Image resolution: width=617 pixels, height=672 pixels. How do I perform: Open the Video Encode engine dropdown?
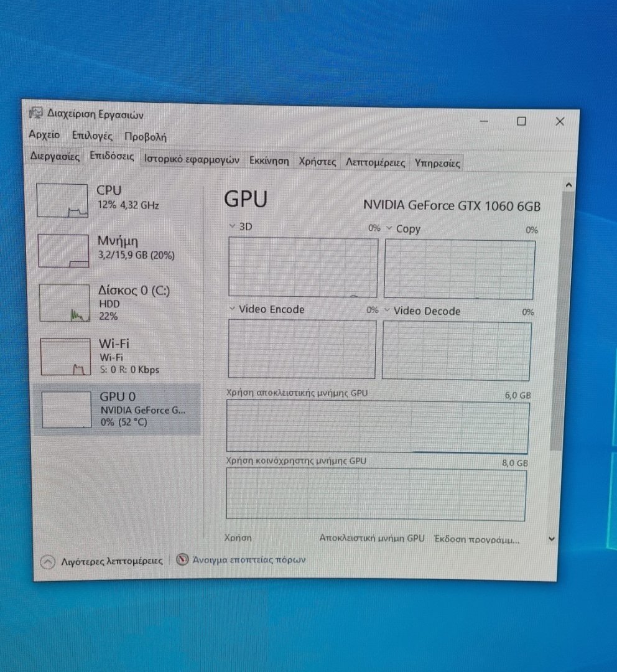pyautogui.click(x=232, y=308)
